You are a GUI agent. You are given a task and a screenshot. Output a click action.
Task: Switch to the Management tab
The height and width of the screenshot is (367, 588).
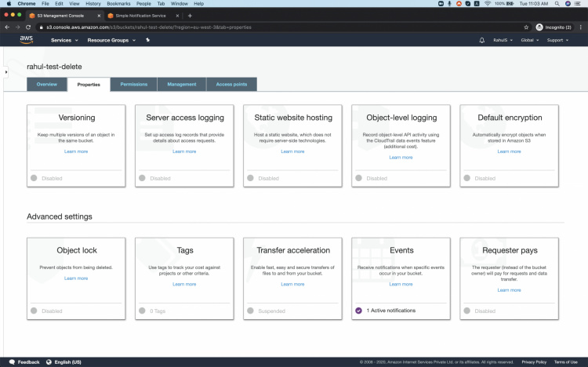coord(181,84)
